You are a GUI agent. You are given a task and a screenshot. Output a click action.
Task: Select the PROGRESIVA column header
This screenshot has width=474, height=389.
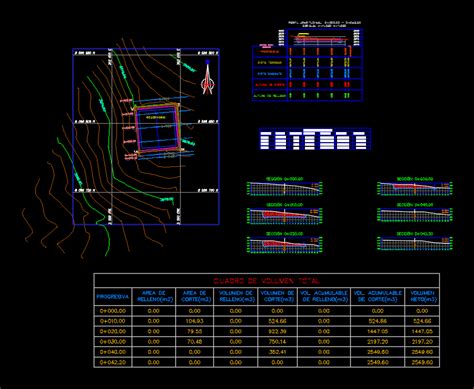(x=113, y=297)
